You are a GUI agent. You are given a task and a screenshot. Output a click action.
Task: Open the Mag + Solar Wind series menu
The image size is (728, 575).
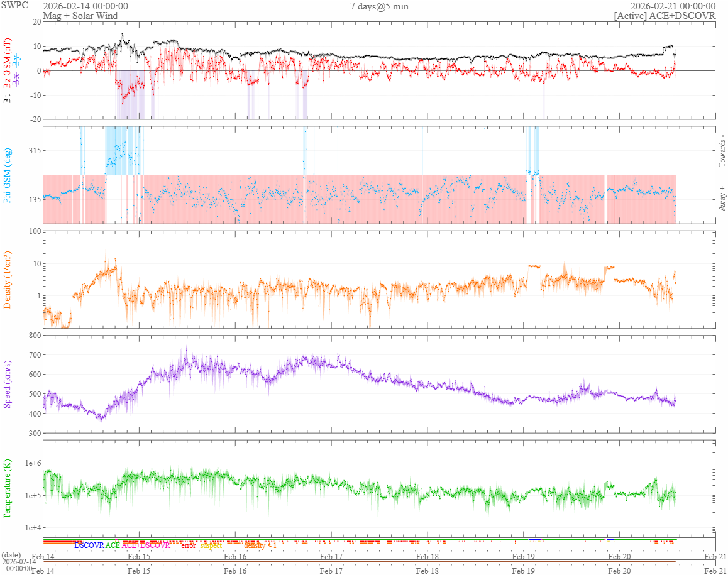click(x=80, y=16)
